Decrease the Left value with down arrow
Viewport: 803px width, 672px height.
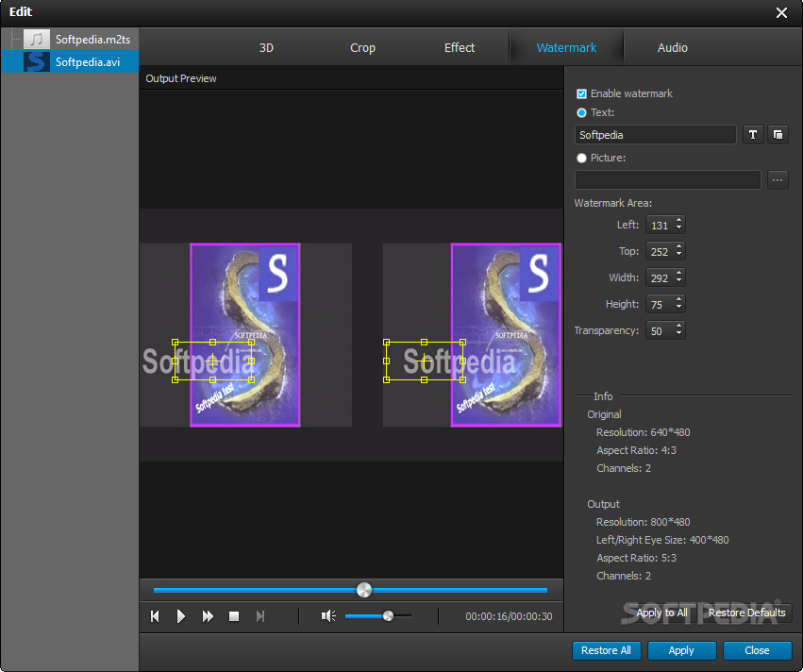(x=679, y=227)
